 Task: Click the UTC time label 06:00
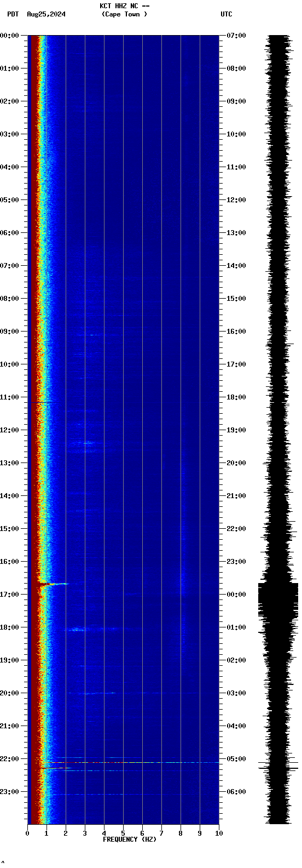236,792
